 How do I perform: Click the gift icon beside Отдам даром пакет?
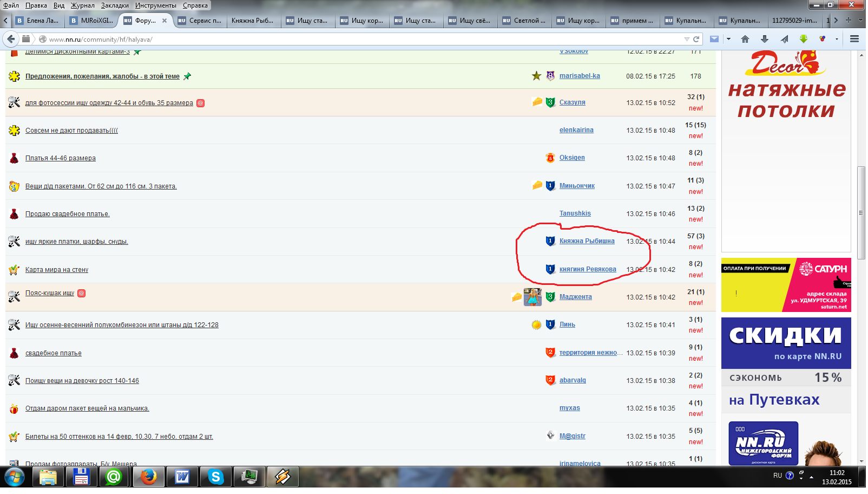pos(14,408)
